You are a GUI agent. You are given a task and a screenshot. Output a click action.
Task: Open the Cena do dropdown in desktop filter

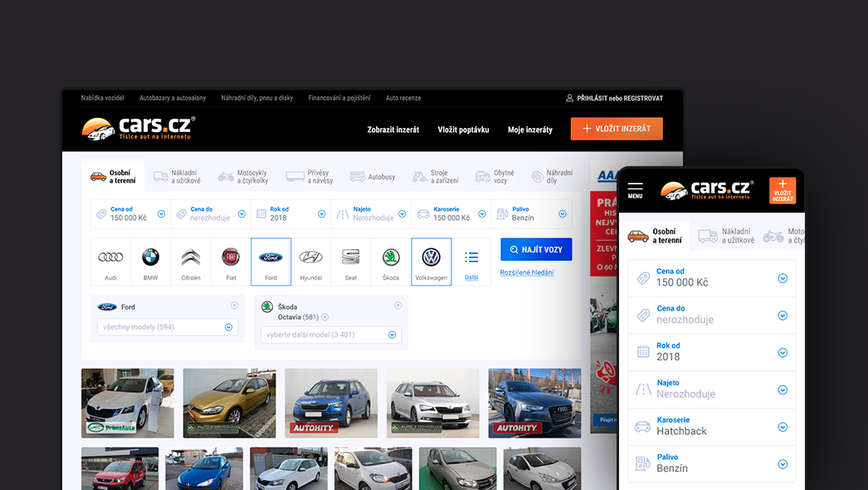click(211, 214)
